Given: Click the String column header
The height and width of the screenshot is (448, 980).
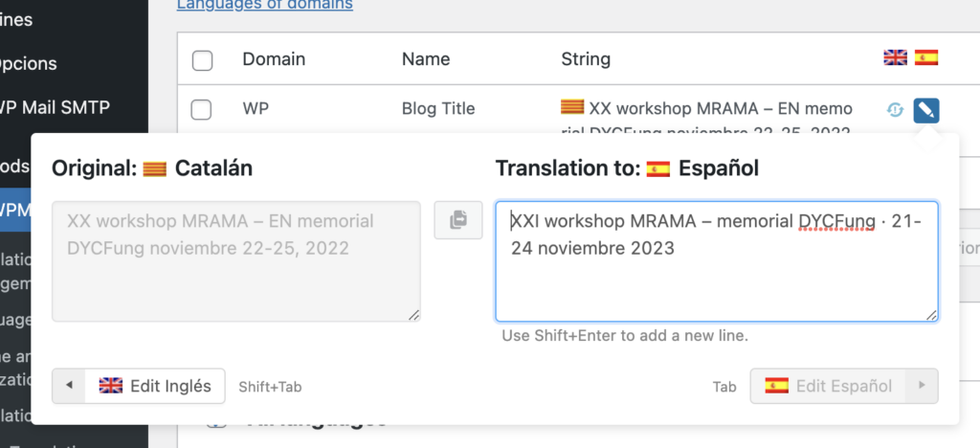Looking at the screenshot, I should pyautogui.click(x=585, y=59).
